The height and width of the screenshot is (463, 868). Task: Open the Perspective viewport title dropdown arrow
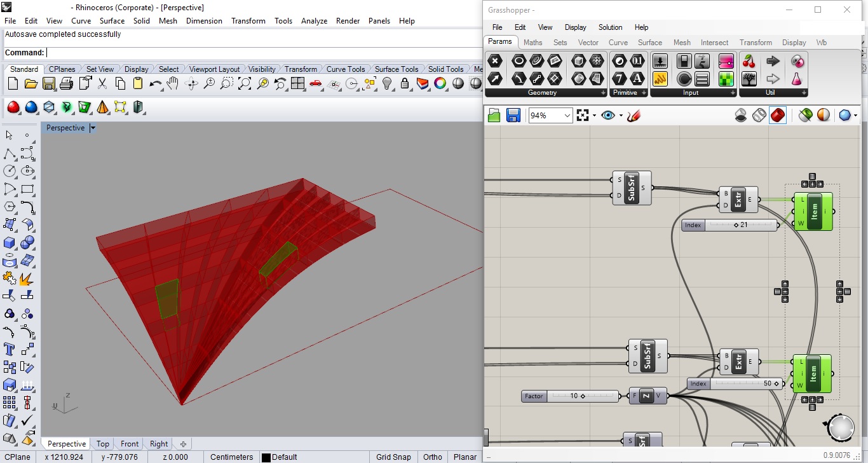pos(93,128)
